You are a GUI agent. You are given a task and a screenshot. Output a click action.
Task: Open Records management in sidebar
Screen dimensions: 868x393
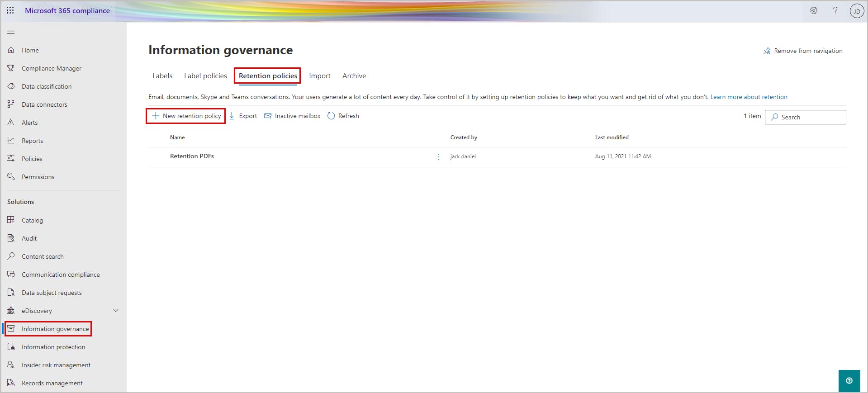coord(52,383)
